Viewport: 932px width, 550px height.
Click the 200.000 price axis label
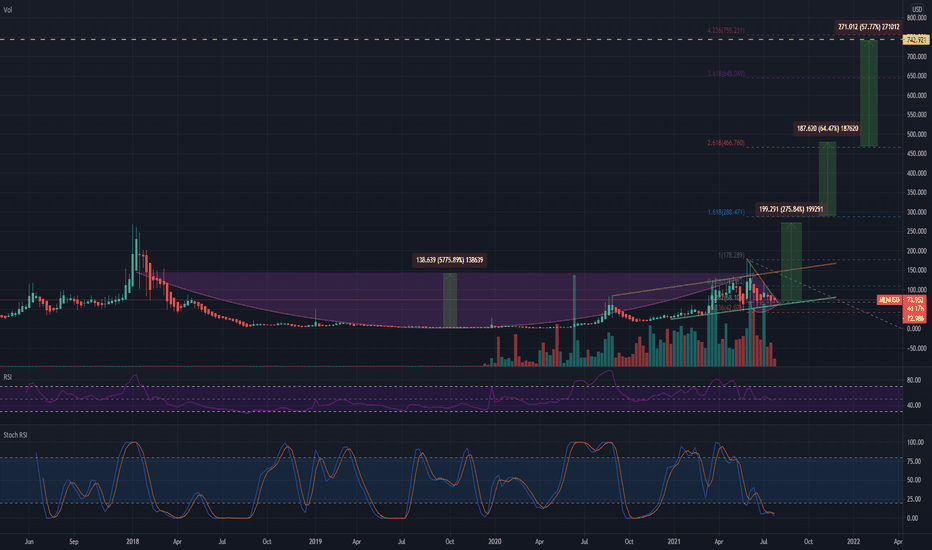pos(917,251)
